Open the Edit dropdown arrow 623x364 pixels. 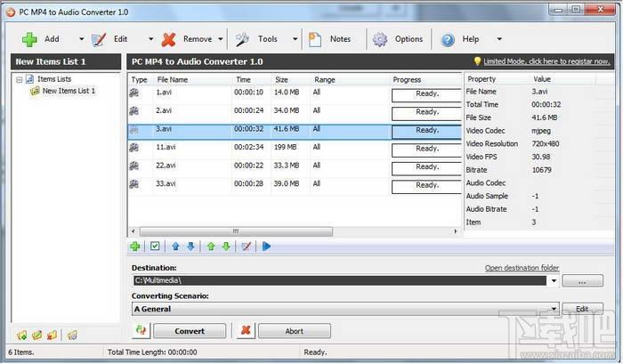(x=151, y=39)
